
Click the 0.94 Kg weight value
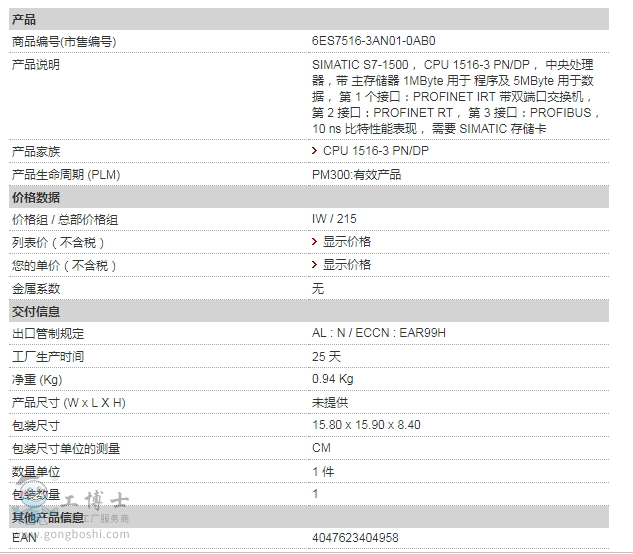tap(333, 379)
